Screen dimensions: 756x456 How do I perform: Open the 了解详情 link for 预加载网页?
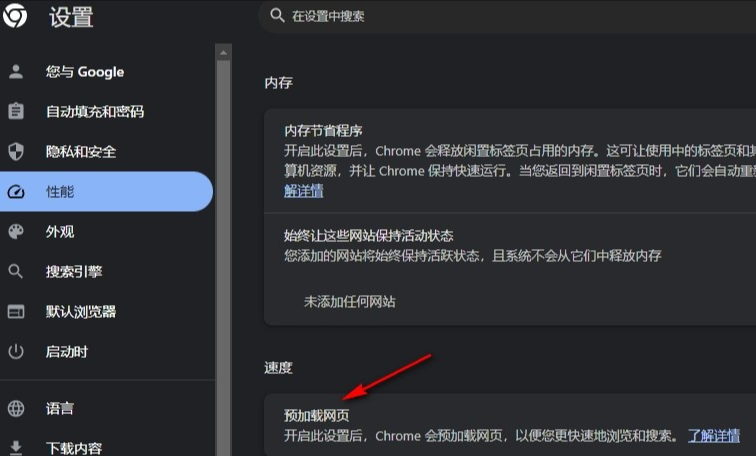click(714, 436)
